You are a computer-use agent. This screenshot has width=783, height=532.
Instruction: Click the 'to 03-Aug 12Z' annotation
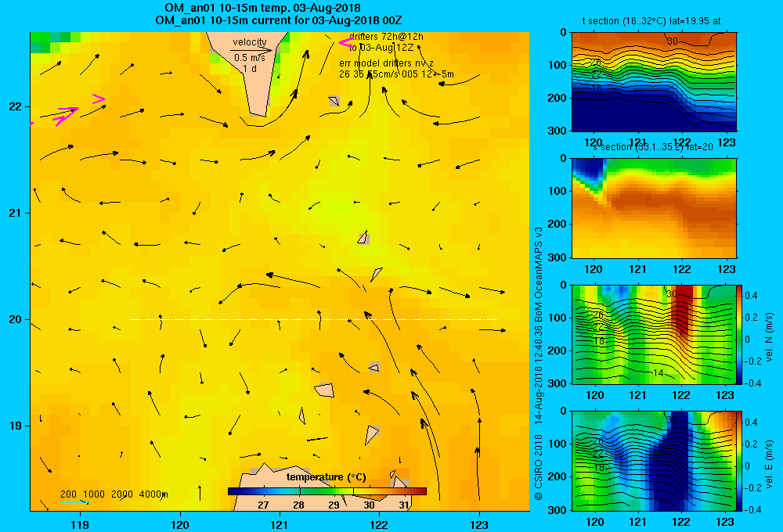point(381,48)
